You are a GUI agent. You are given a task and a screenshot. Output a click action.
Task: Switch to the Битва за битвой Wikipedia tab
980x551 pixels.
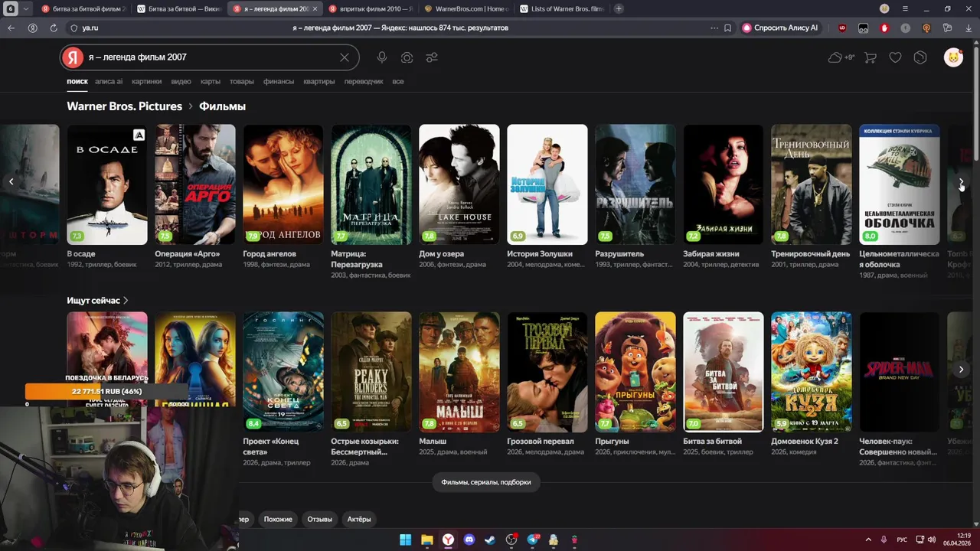tap(178, 8)
